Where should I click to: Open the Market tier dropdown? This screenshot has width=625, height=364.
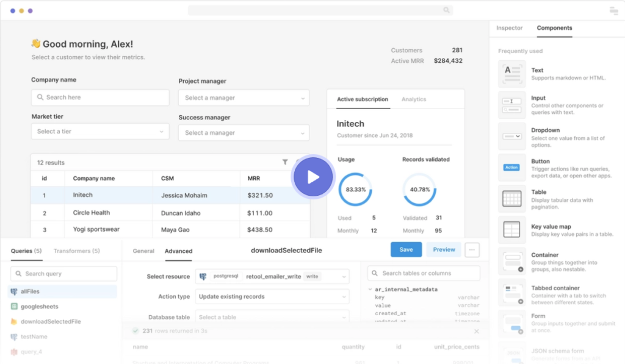[100, 132]
